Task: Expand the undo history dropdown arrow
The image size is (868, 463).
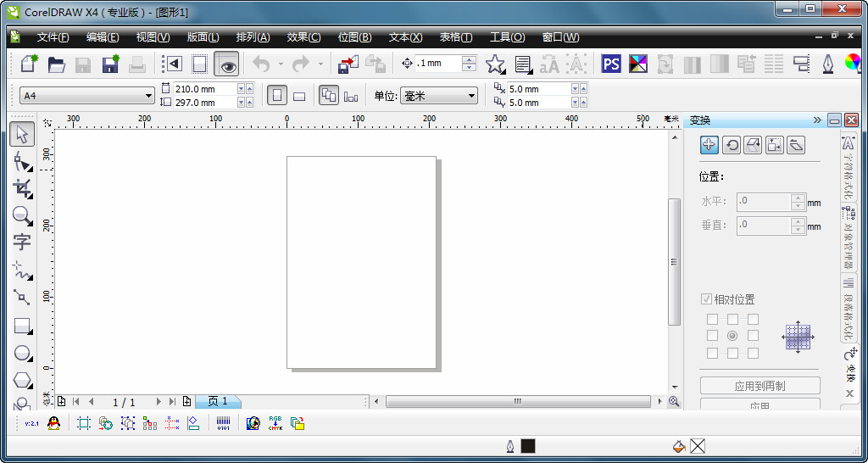Action: pyautogui.click(x=281, y=64)
